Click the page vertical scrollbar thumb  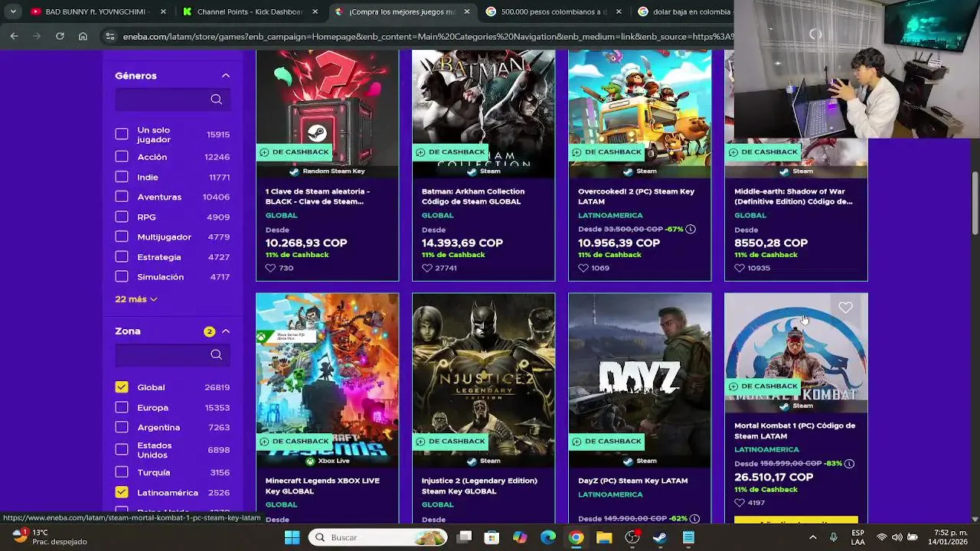(x=975, y=203)
